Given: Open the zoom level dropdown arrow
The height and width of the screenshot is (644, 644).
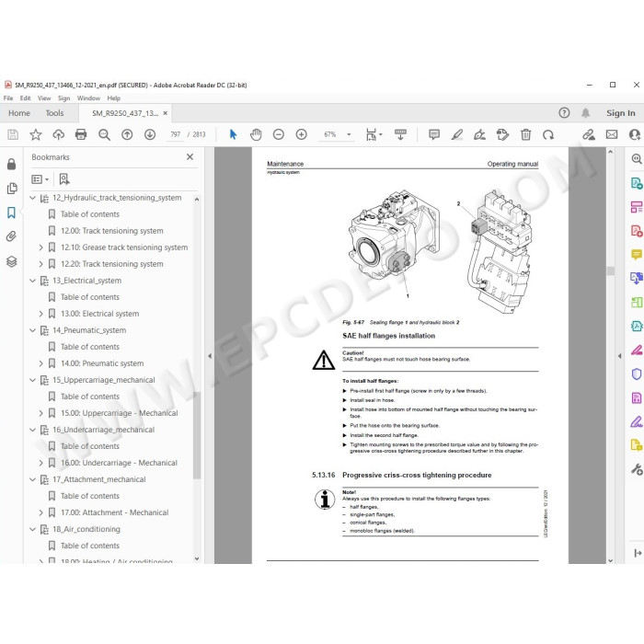Looking at the screenshot, I should (349, 134).
